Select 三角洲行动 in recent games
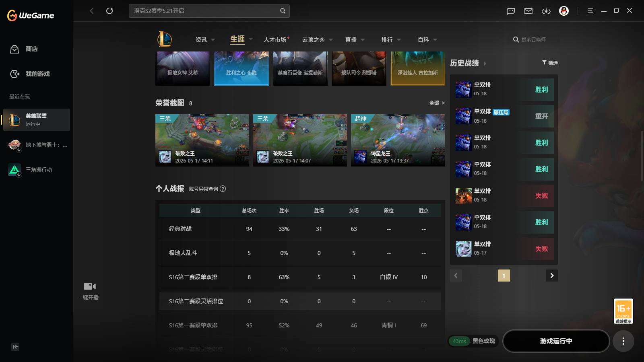Viewport: 644px width, 362px height. pyautogui.click(x=37, y=170)
